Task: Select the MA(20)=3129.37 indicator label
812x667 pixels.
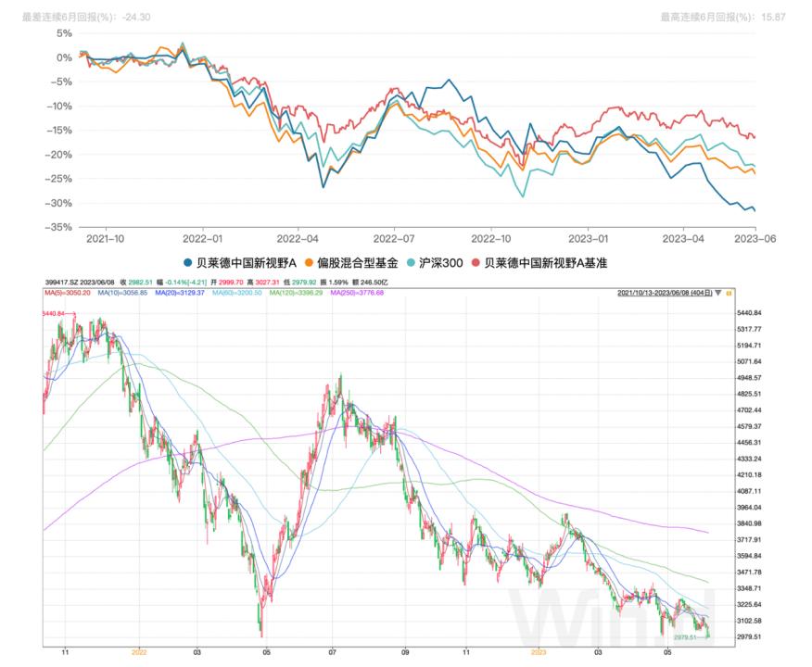Action: pyautogui.click(x=180, y=293)
